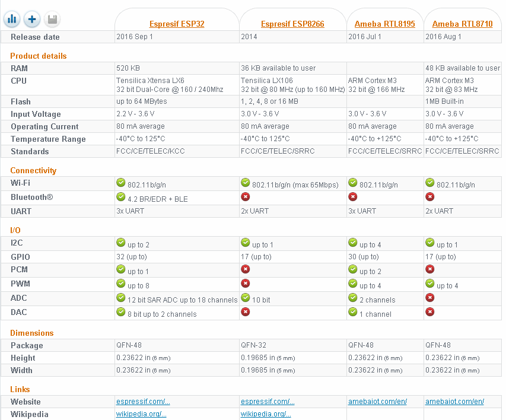The width and height of the screenshot is (506, 420).
Task: Click the bar chart compare icon
Action: point(12,19)
